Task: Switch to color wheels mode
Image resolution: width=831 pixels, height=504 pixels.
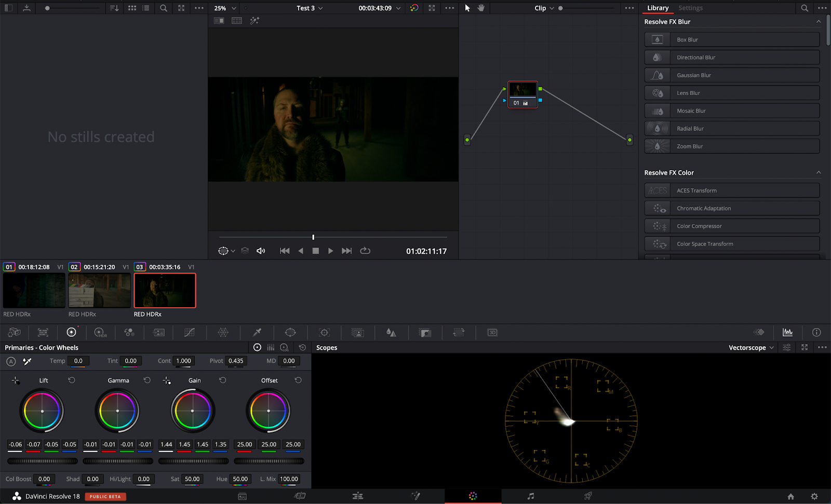Action: pyautogui.click(x=257, y=347)
